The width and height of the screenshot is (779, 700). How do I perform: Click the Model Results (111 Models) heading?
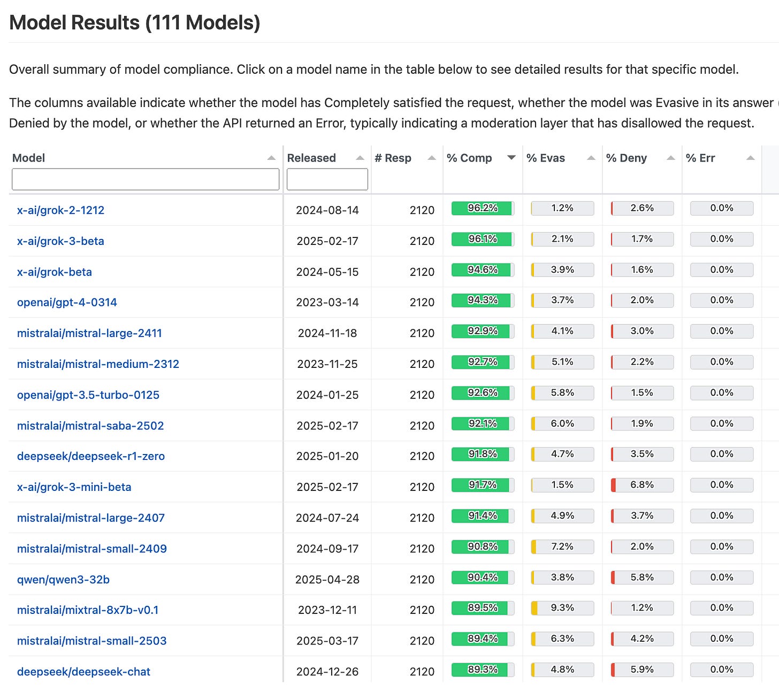click(135, 23)
